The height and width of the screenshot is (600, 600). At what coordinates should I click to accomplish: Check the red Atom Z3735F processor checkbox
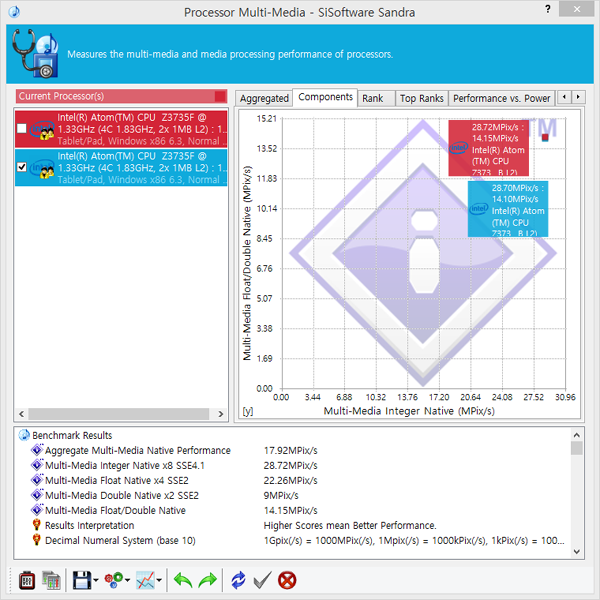click(22, 129)
